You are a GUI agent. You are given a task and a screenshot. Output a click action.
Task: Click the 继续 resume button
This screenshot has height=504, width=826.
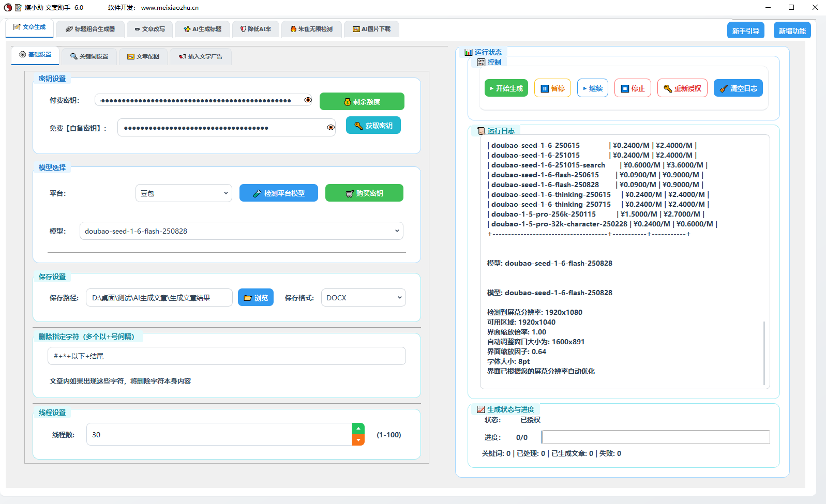(x=592, y=88)
